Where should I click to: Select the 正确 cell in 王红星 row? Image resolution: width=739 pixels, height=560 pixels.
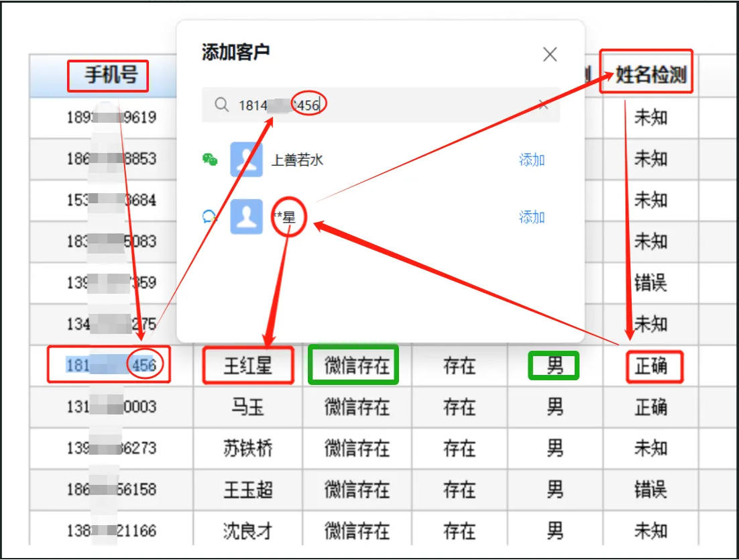tap(650, 366)
